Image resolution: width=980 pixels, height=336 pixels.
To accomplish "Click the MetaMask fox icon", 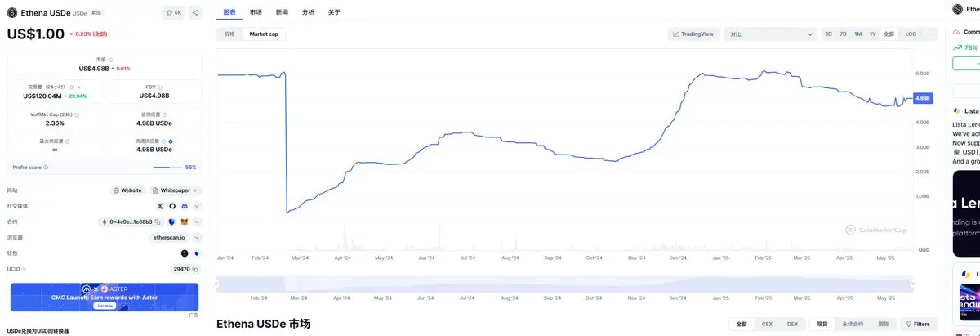I will (185, 222).
